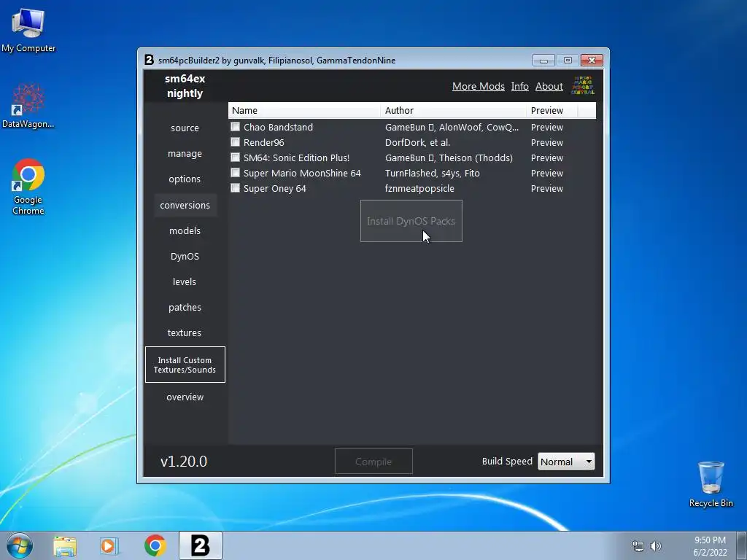
Task: Click sm64pcBuilder2 title bar icon
Action: click(149, 60)
